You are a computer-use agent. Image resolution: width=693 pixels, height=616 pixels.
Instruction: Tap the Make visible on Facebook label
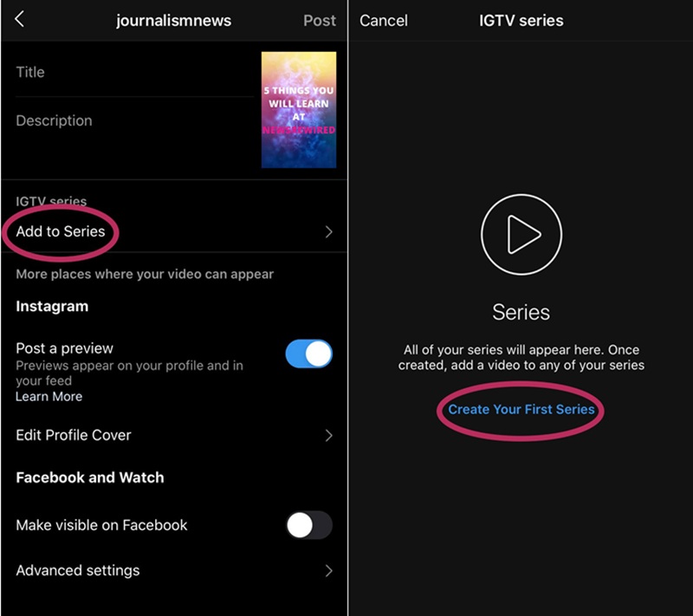[101, 525]
